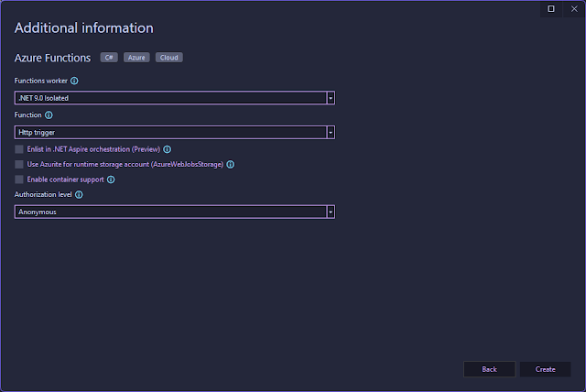Tick the Enable container support checkbox
This screenshot has width=586, height=392.
coord(19,180)
